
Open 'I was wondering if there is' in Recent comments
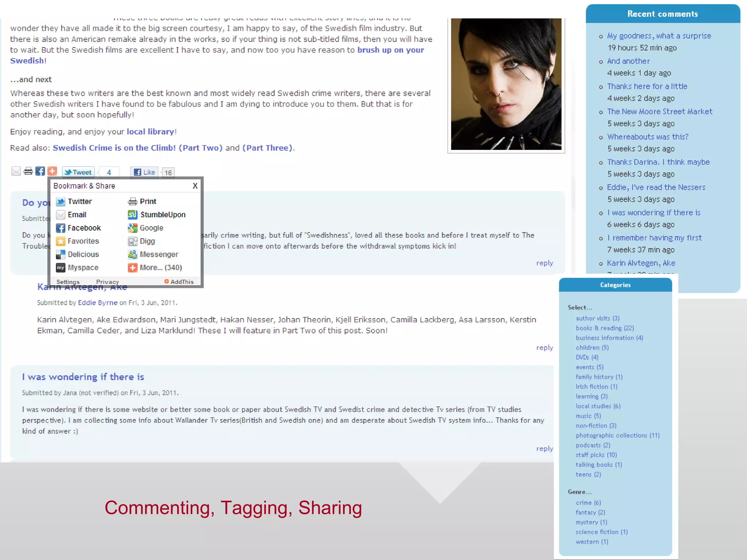(654, 213)
